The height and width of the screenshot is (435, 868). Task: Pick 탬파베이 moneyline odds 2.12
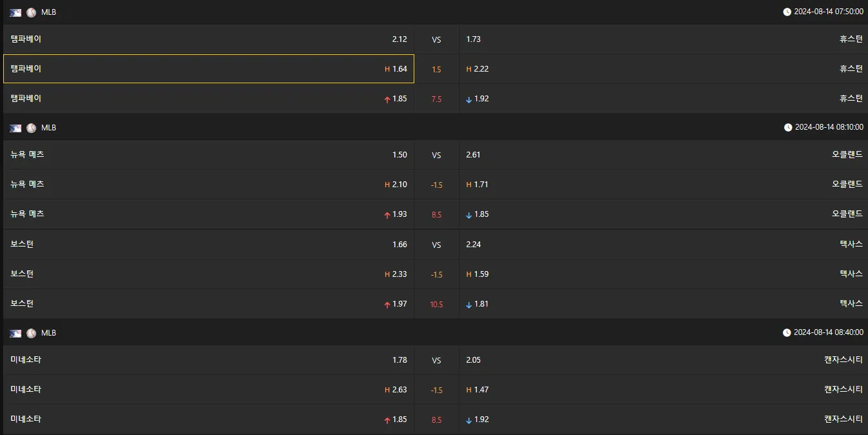coord(208,39)
